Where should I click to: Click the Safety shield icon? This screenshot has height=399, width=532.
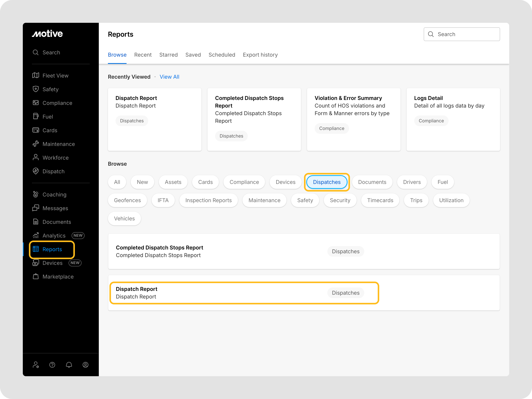(x=36, y=89)
